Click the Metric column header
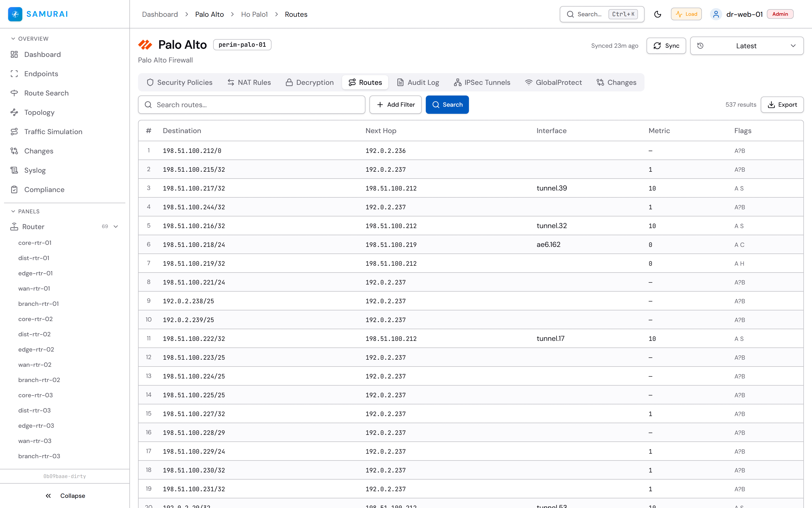The width and height of the screenshot is (812, 508). pyautogui.click(x=659, y=131)
